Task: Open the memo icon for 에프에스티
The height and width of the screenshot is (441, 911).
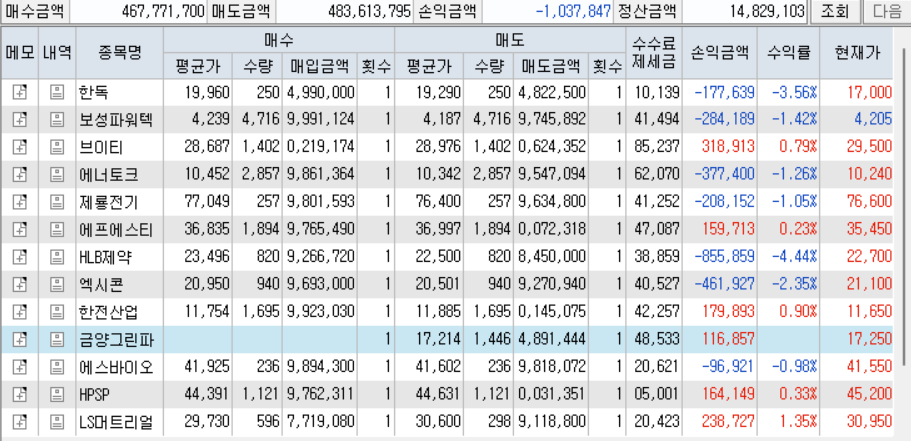Action: pyautogui.click(x=20, y=230)
